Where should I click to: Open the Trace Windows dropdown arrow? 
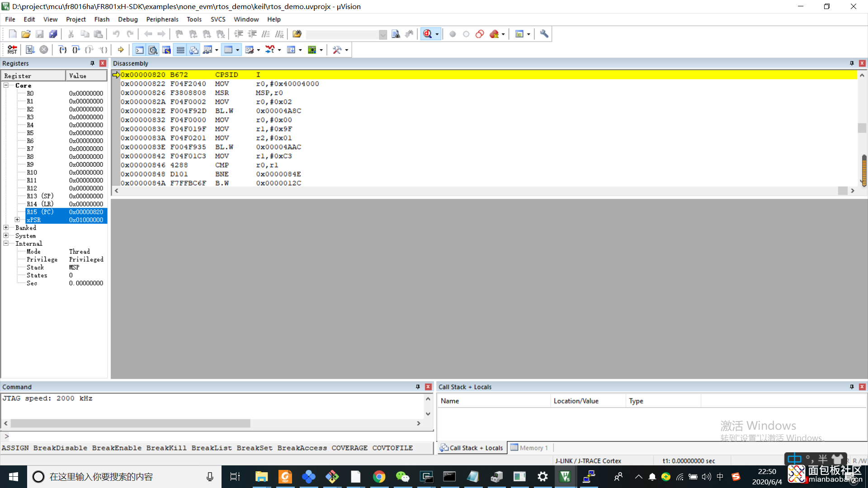pos(300,50)
